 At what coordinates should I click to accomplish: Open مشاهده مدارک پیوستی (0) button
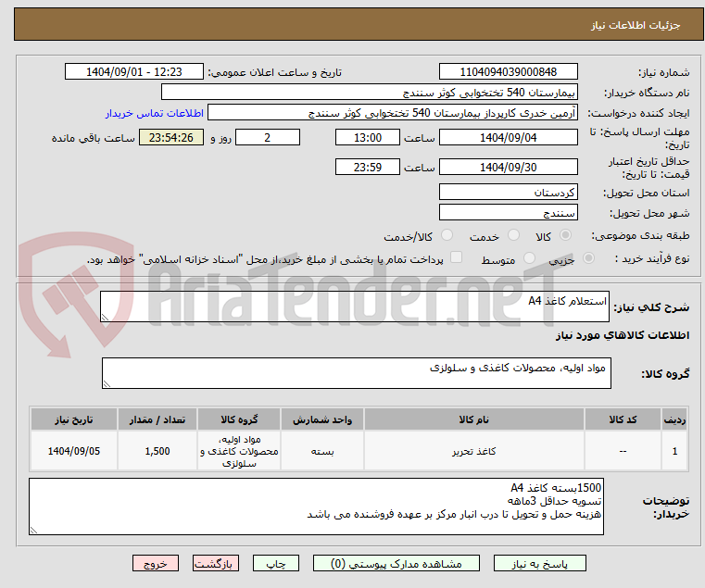pos(397,563)
